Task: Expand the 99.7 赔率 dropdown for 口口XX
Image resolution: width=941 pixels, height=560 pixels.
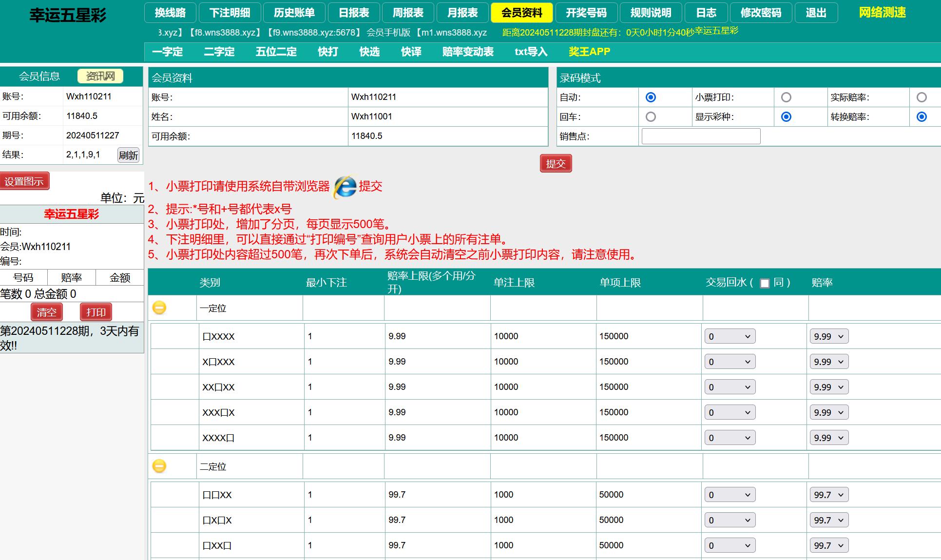Action: (828, 495)
